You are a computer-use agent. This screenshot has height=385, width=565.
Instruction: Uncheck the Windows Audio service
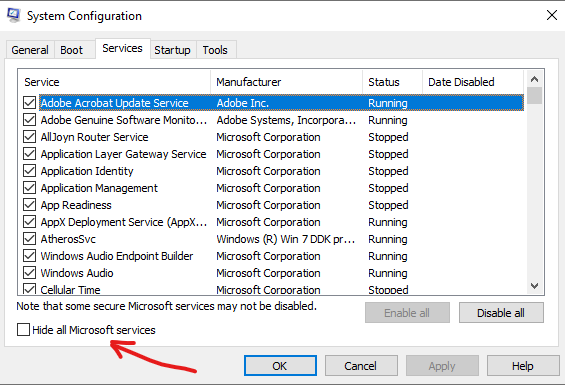point(29,273)
